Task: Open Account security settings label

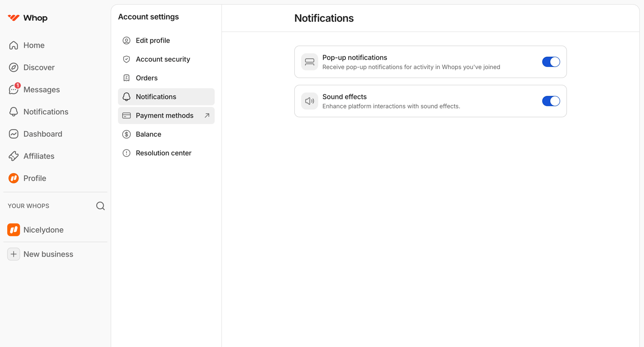Action: tap(163, 59)
